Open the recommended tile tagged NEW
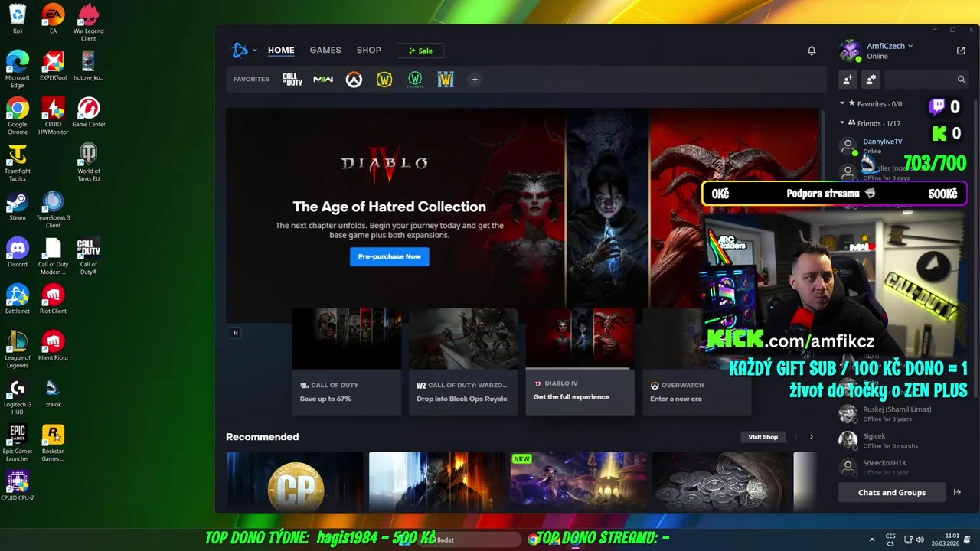The height and width of the screenshot is (551, 980). tap(578, 481)
